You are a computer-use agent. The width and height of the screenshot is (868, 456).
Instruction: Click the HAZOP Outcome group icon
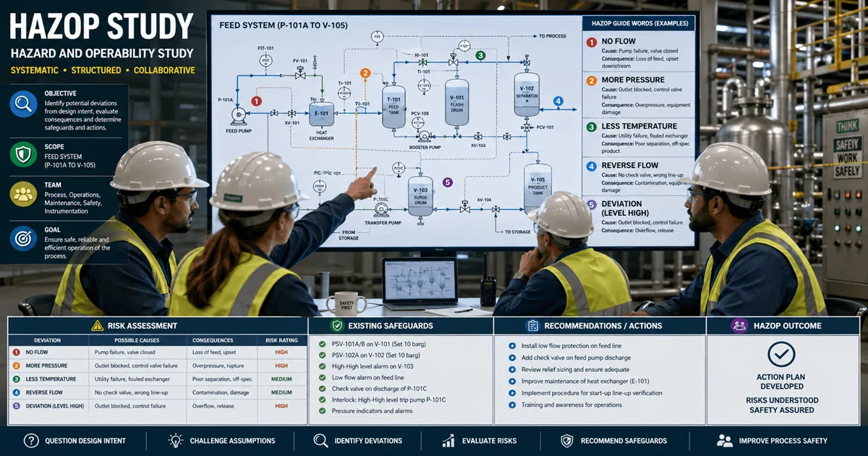point(739,326)
